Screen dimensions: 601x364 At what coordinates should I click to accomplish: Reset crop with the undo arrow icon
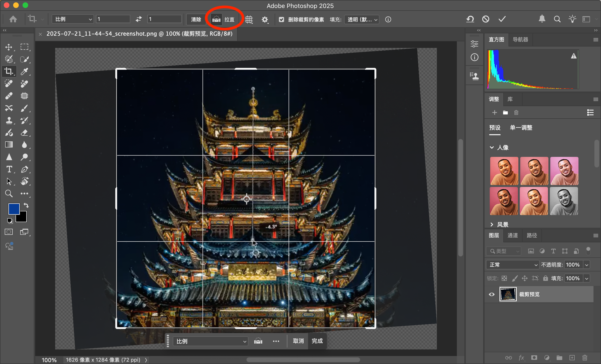pos(470,19)
